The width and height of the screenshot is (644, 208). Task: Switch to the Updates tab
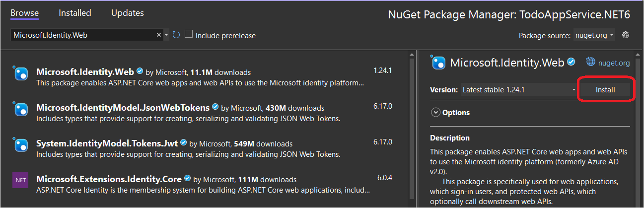coord(128,13)
